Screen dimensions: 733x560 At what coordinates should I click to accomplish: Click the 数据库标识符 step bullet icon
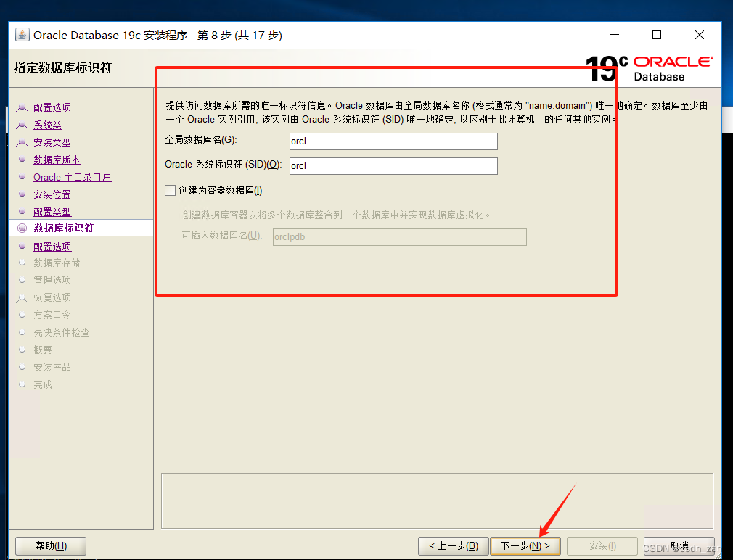[x=22, y=228]
